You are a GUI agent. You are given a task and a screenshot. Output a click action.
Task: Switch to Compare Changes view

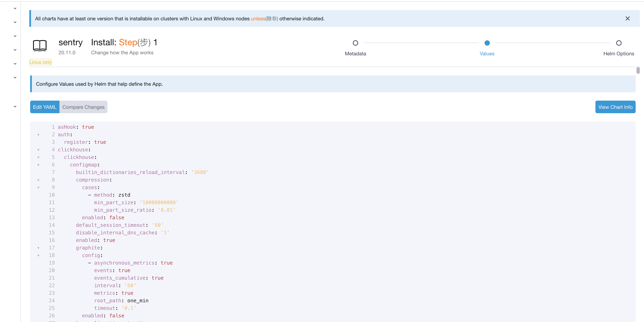83,107
